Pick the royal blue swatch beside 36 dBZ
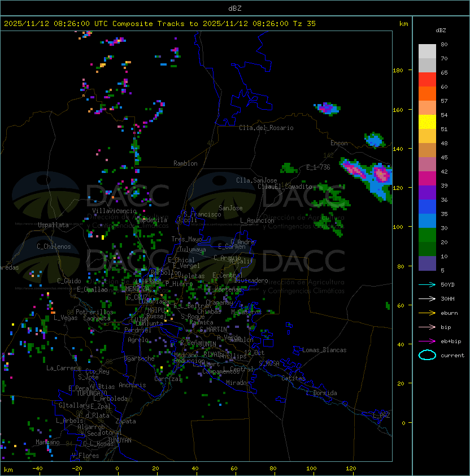 coord(427,207)
